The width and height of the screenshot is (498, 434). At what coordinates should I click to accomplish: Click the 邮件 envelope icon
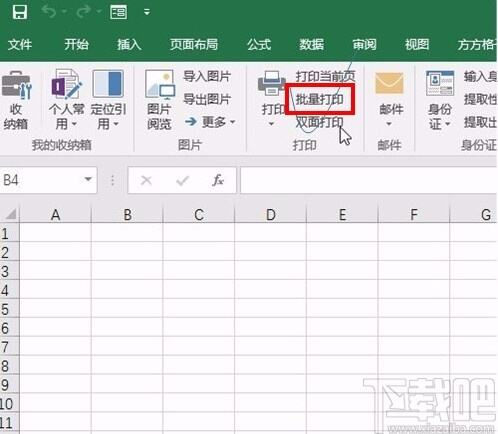coord(389,83)
